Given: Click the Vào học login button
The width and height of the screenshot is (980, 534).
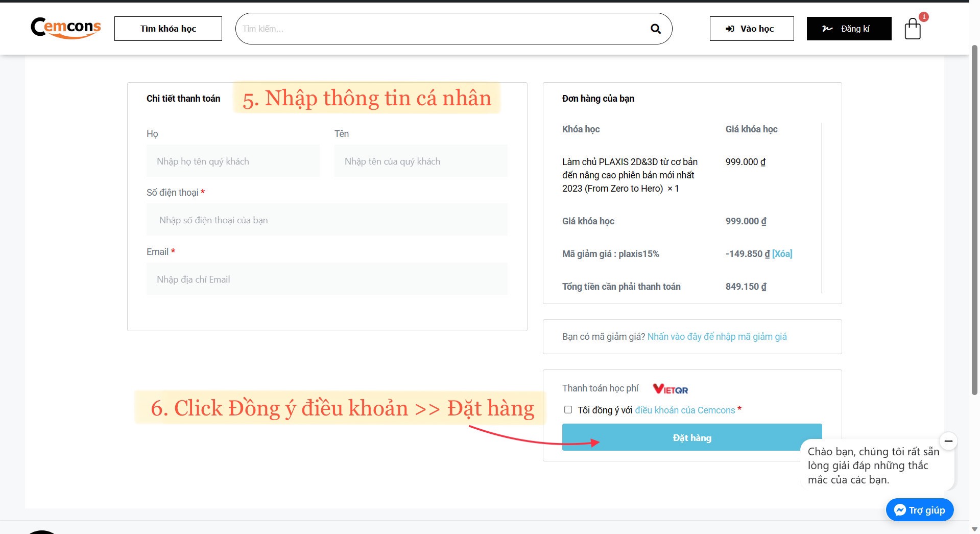Looking at the screenshot, I should 751,29.
